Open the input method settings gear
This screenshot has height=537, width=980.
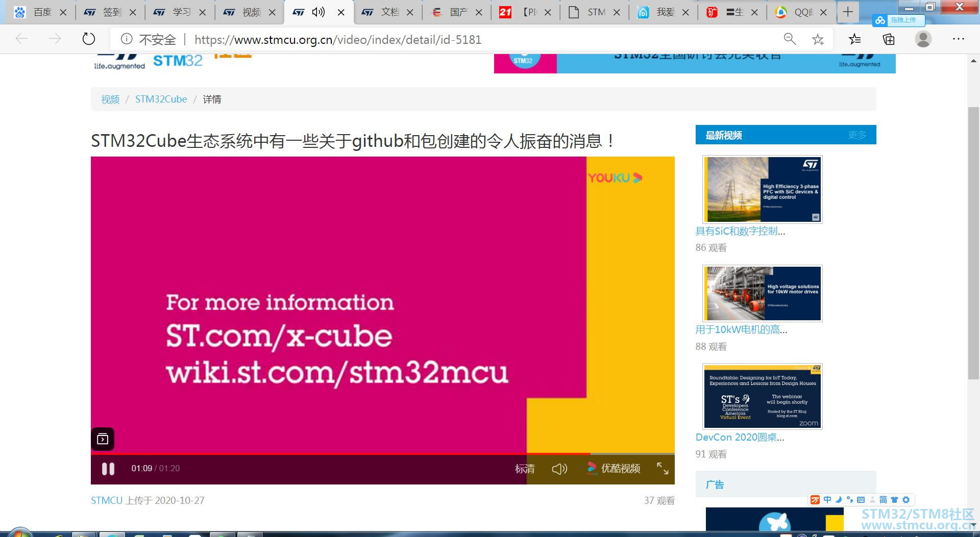point(906,500)
